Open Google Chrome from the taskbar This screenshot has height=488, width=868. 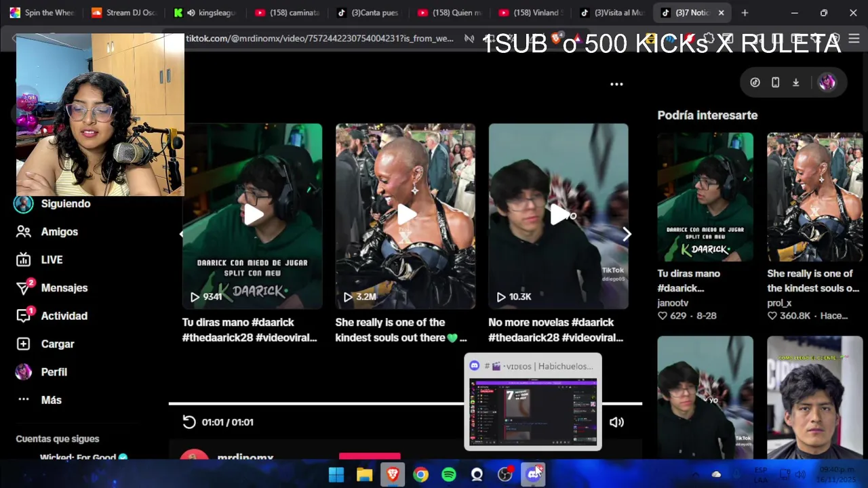[x=421, y=475]
